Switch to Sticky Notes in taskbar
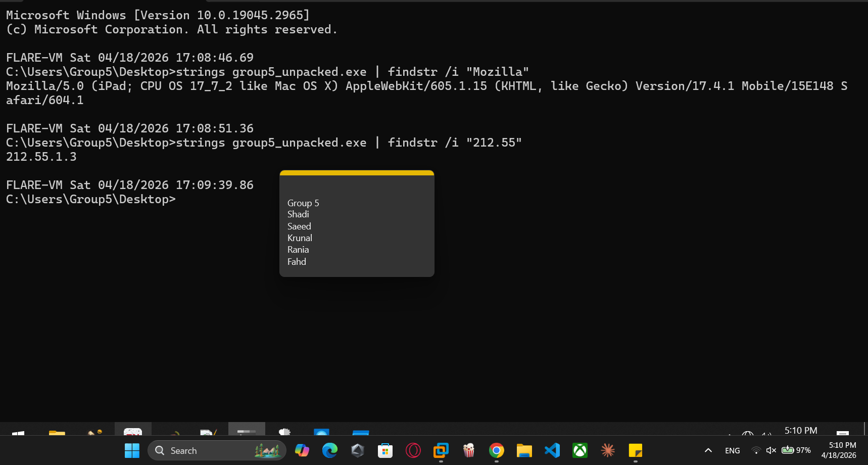 [636, 450]
